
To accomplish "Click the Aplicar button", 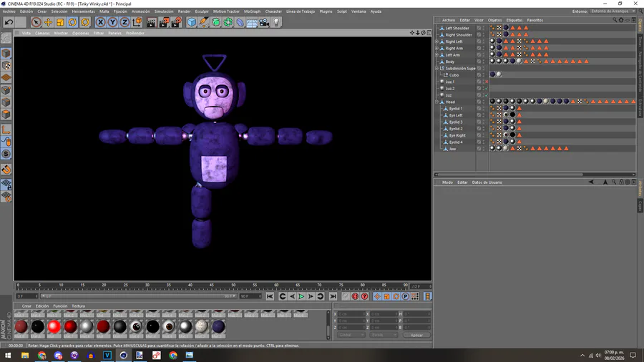I will coord(416,336).
